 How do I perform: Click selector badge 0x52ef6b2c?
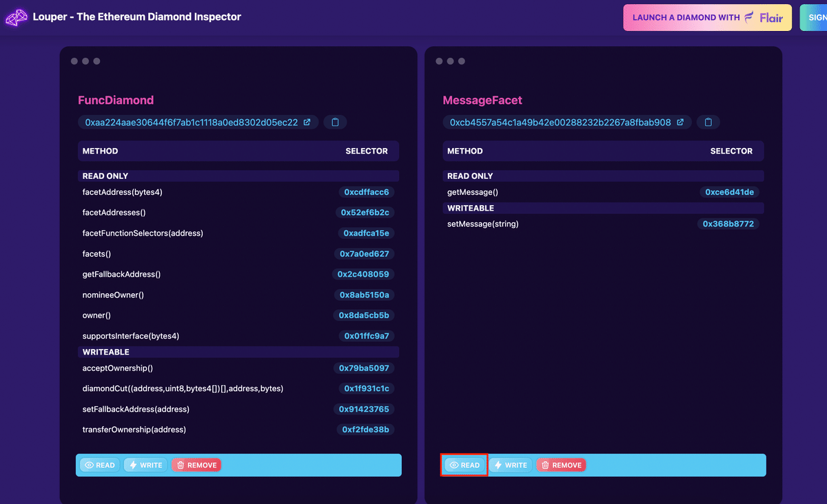click(366, 213)
